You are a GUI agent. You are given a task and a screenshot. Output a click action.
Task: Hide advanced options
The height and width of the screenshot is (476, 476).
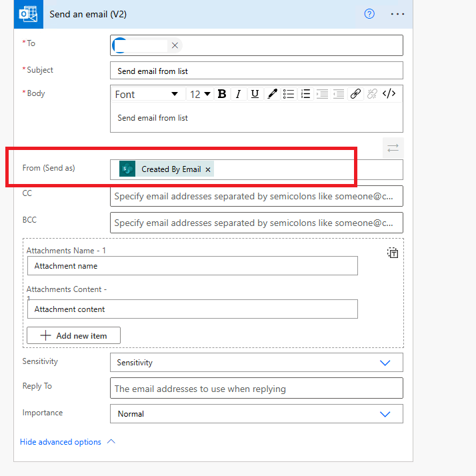pos(61,442)
